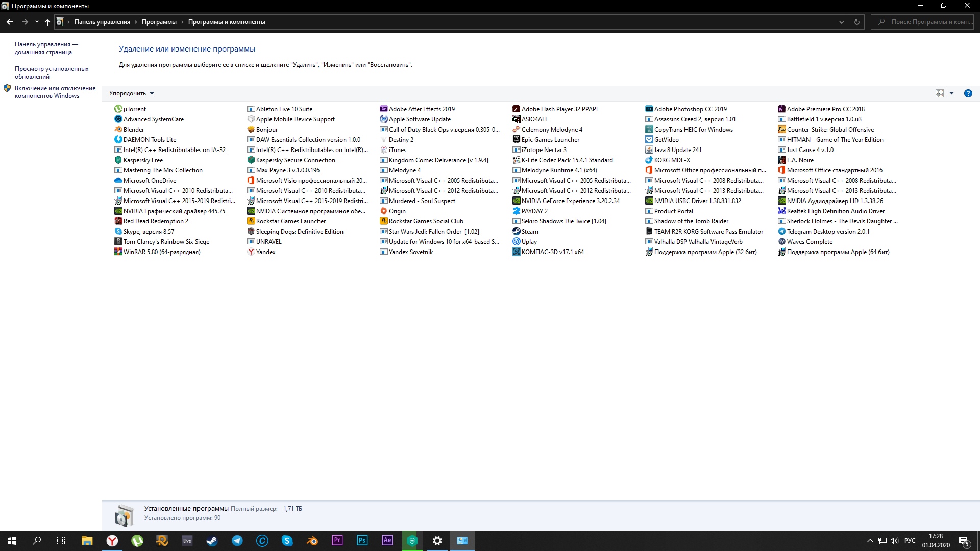
Task: Select Microsoft Office стандартный 2016 entry
Action: point(830,170)
